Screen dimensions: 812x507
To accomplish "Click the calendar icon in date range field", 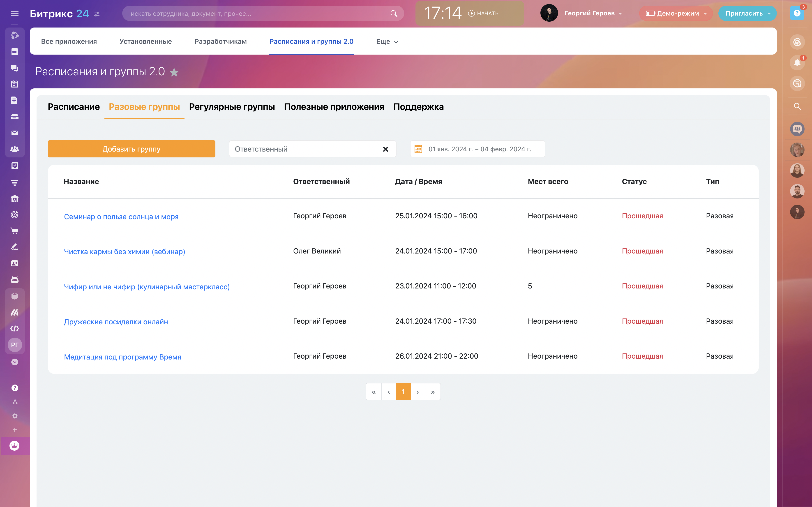I will pos(418,149).
